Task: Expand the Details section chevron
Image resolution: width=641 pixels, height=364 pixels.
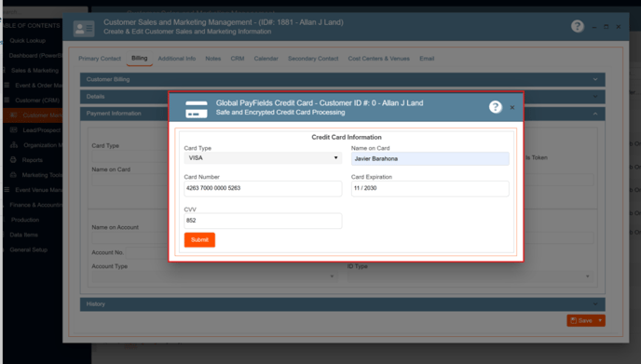Action: [595, 97]
